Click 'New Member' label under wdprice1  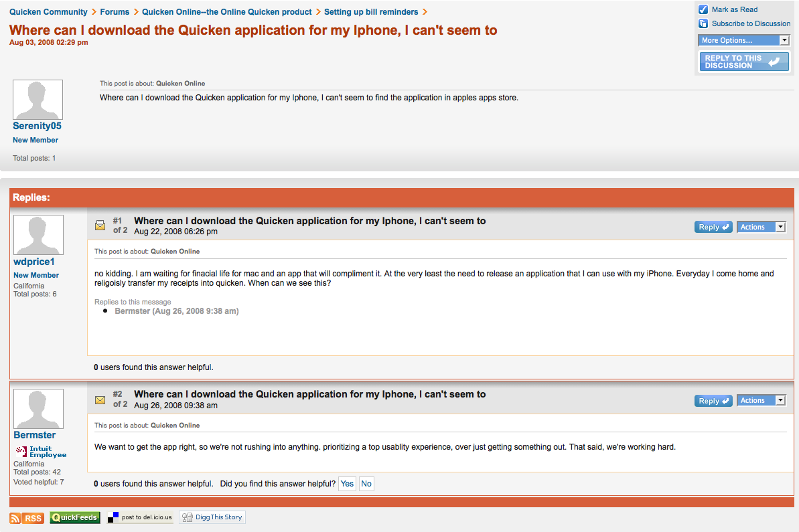click(36, 276)
